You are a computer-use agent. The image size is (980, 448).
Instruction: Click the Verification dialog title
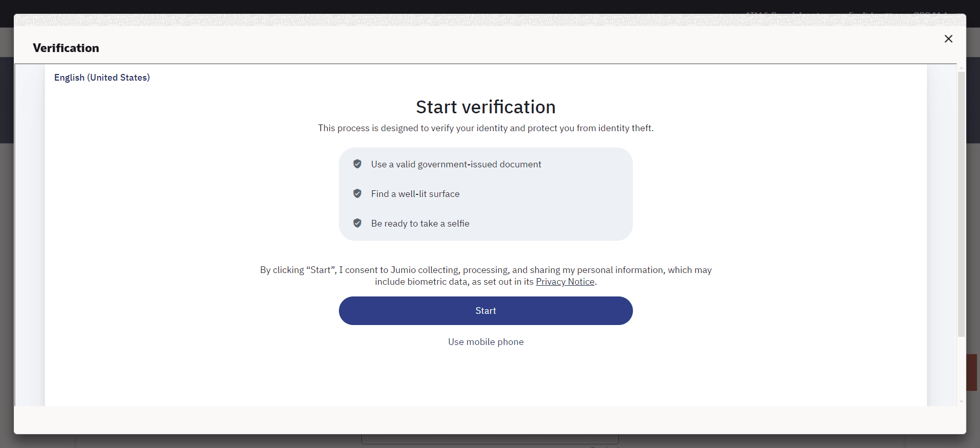coord(66,48)
